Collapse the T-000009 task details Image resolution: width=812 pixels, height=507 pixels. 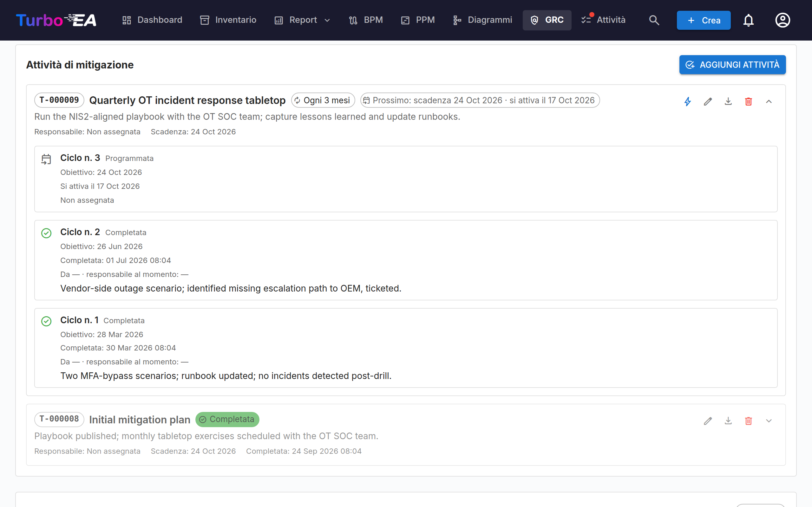pos(769,101)
